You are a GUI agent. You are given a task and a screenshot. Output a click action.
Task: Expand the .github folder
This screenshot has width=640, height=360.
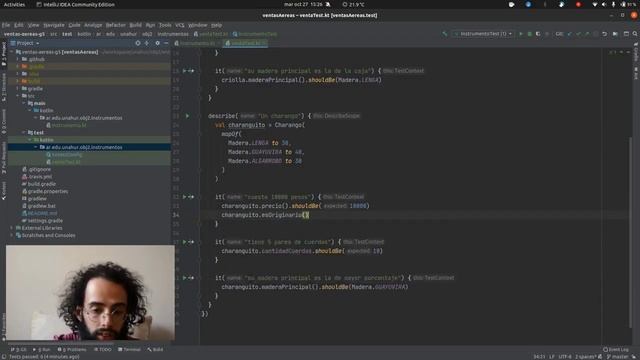tap(18, 59)
